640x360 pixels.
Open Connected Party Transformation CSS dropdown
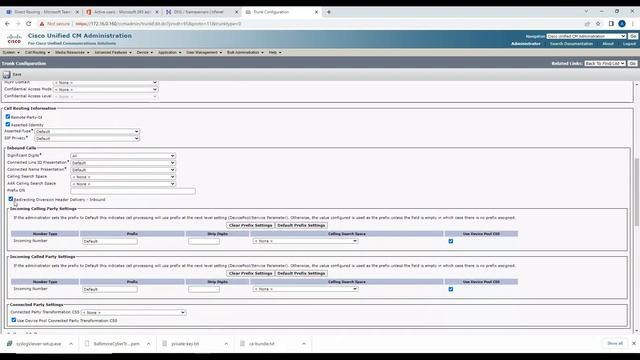coord(133,312)
